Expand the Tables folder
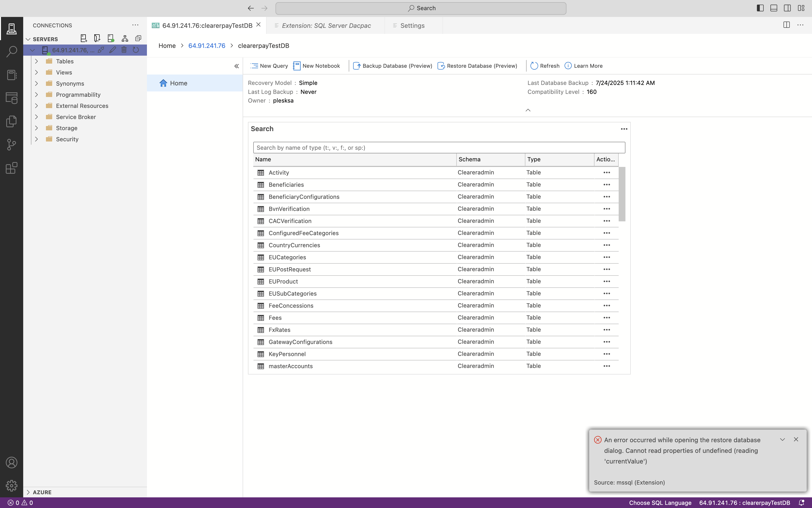The height and width of the screenshot is (508, 812). pos(36,61)
